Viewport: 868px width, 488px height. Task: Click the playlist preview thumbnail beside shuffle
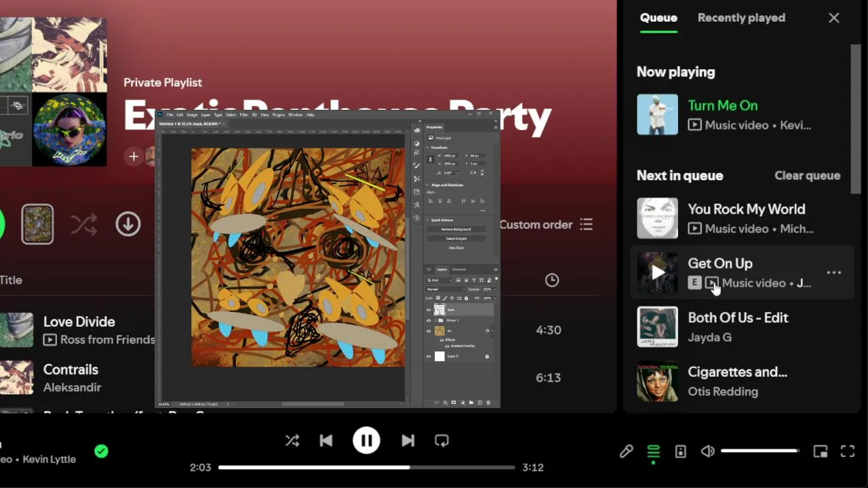[37, 224]
